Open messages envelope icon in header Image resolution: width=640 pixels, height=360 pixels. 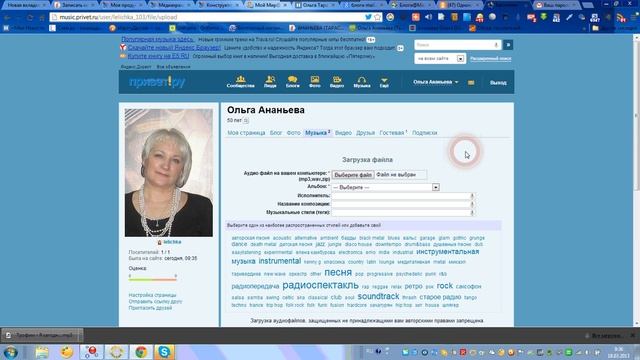(471, 82)
